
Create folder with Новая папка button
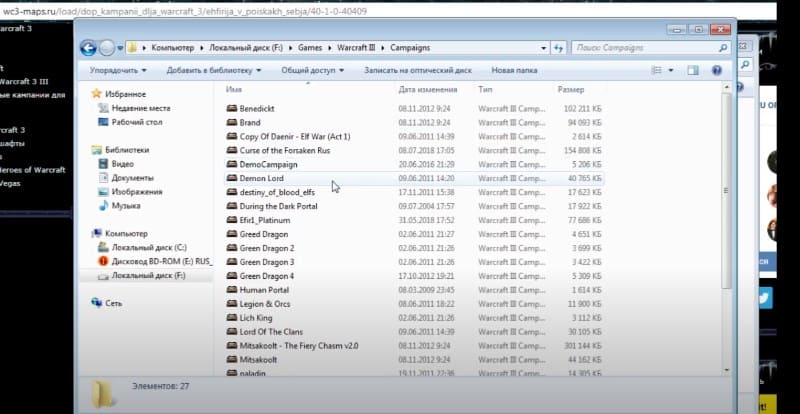(x=514, y=70)
